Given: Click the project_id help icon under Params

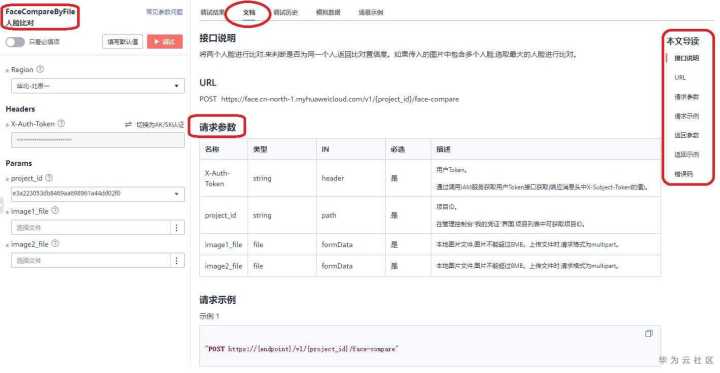Looking at the screenshot, I should pyautogui.click(x=49, y=178).
